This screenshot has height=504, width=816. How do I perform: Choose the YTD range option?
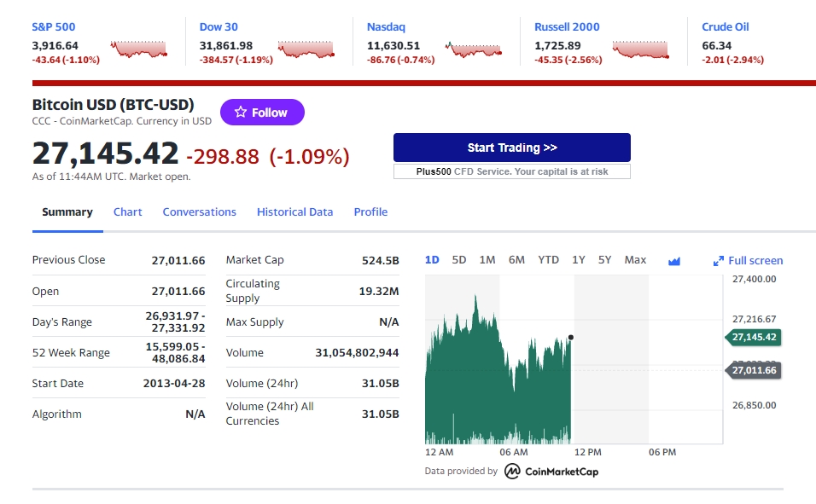click(x=549, y=260)
